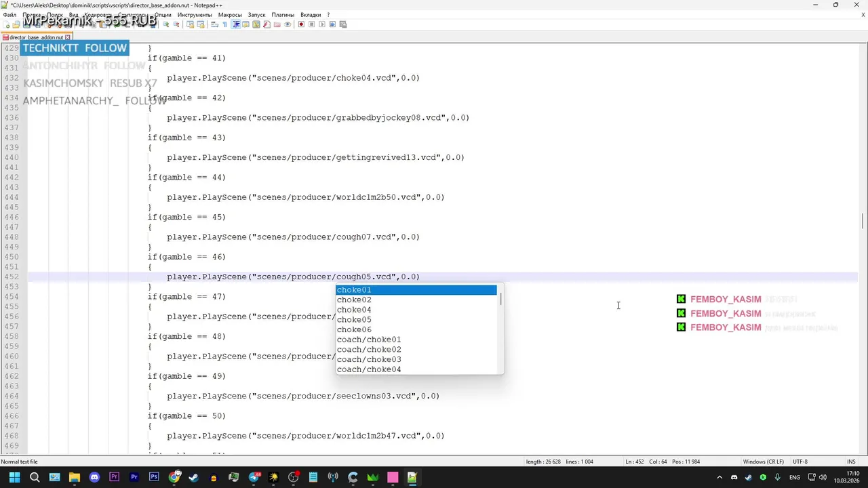Click the editor vertical scrollbar thumb

click(x=863, y=222)
